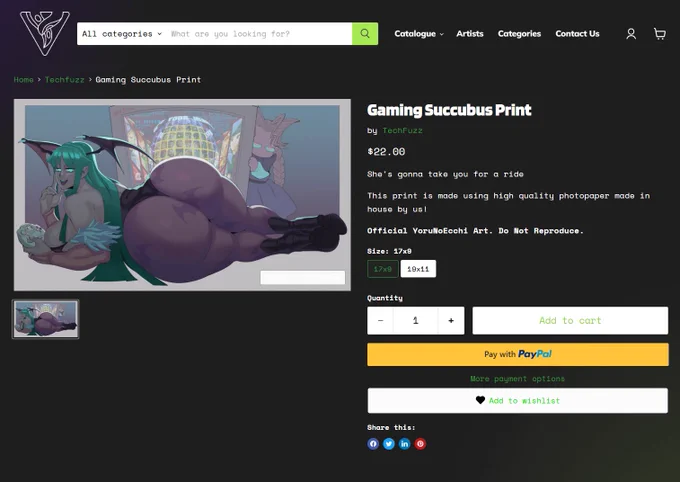Click the store logo in the header
Screen dimensions: 680x482
click(45, 34)
